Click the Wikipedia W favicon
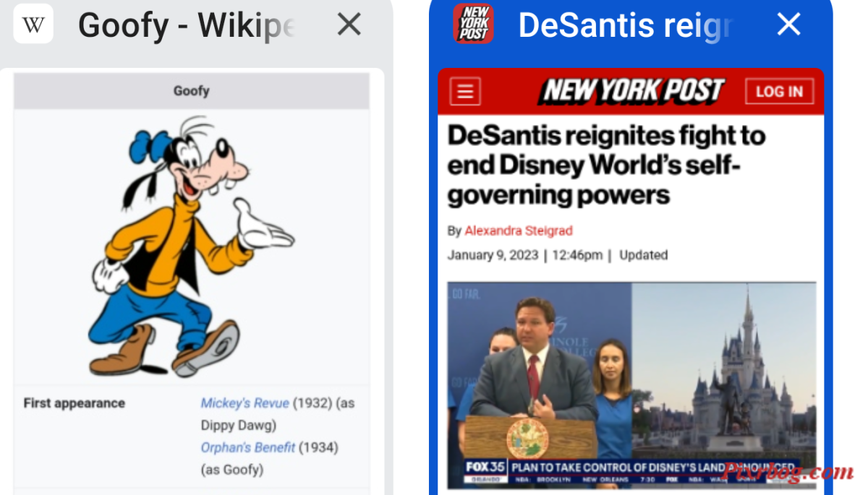 pos(33,24)
